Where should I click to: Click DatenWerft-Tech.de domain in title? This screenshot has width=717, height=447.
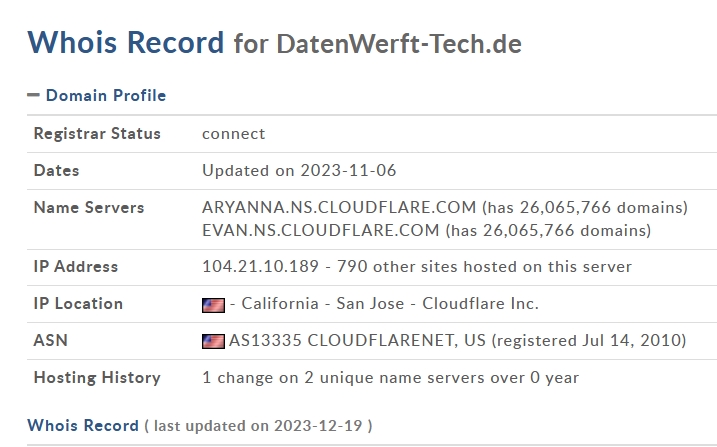(x=399, y=44)
